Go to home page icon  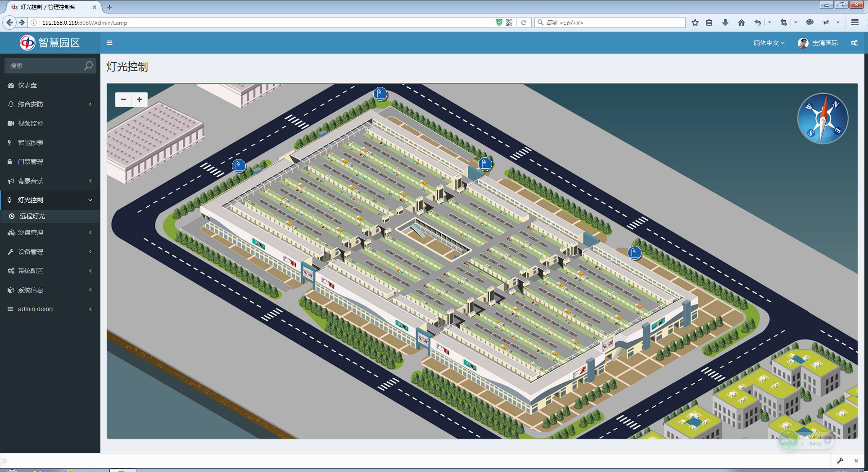[741, 23]
